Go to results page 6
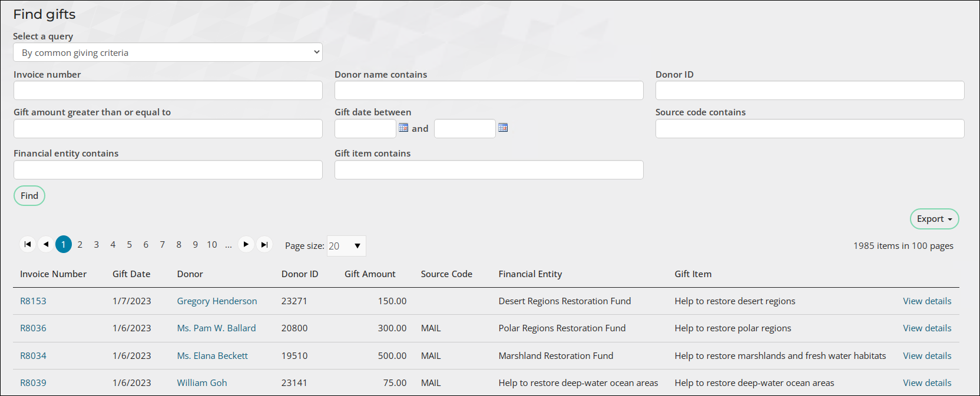The height and width of the screenshot is (396, 980). click(146, 244)
